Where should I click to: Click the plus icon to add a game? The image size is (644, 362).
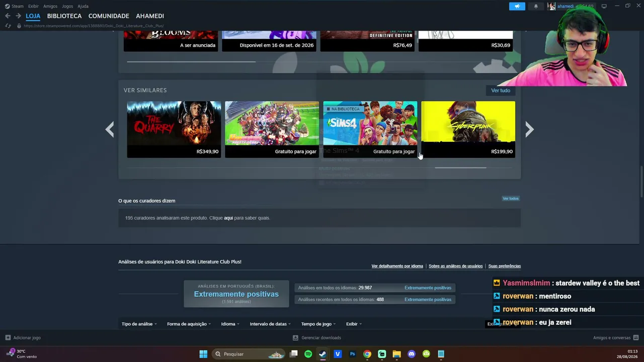coord(8,338)
